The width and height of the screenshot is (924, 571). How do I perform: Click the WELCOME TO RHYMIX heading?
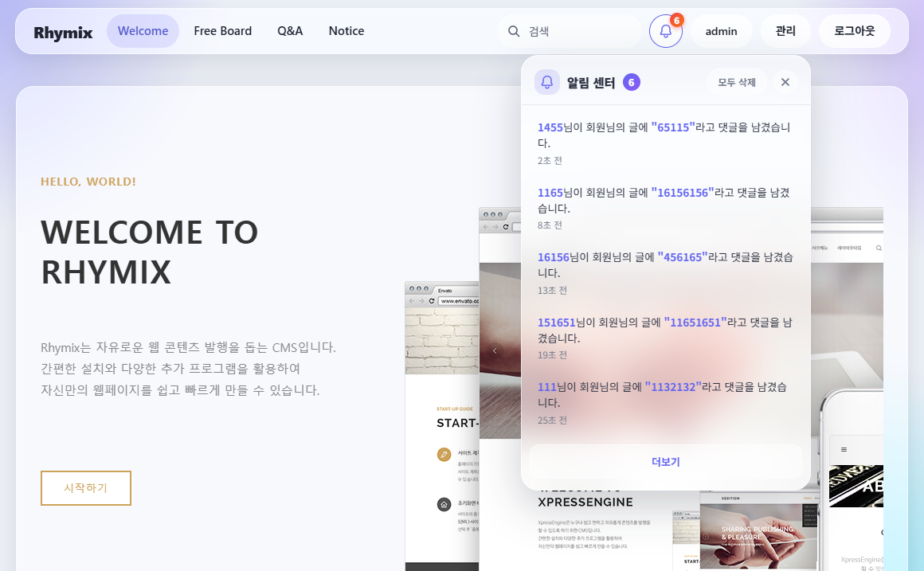(x=150, y=252)
